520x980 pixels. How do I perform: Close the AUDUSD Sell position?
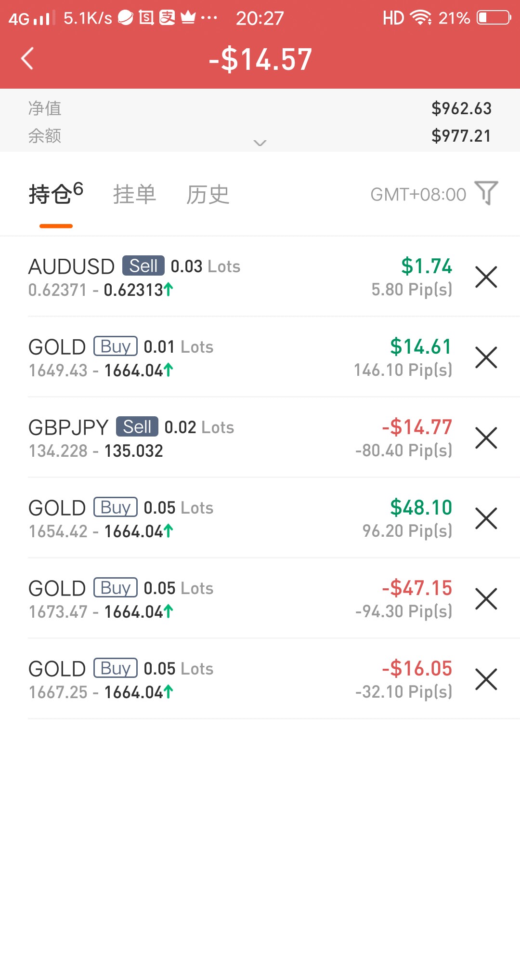[486, 277]
